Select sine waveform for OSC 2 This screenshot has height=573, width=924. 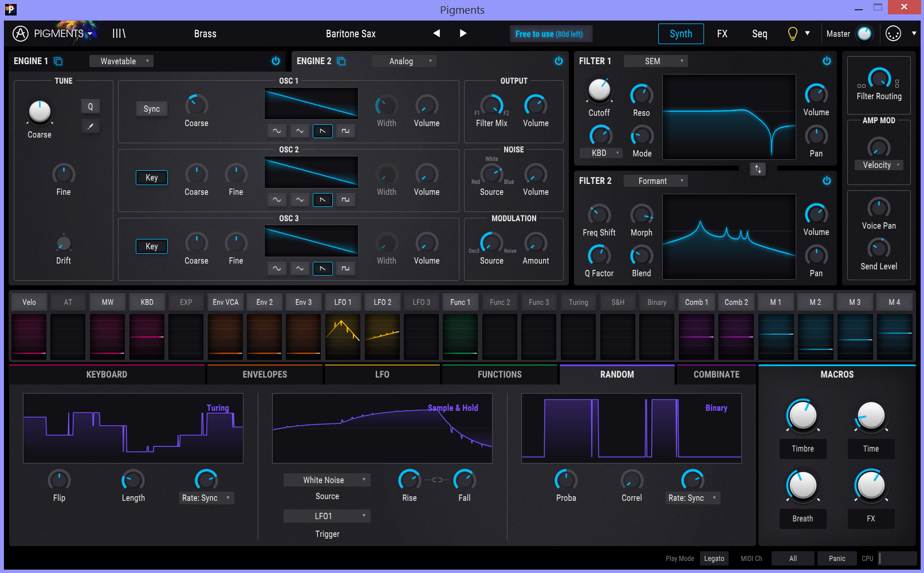pos(277,200)
